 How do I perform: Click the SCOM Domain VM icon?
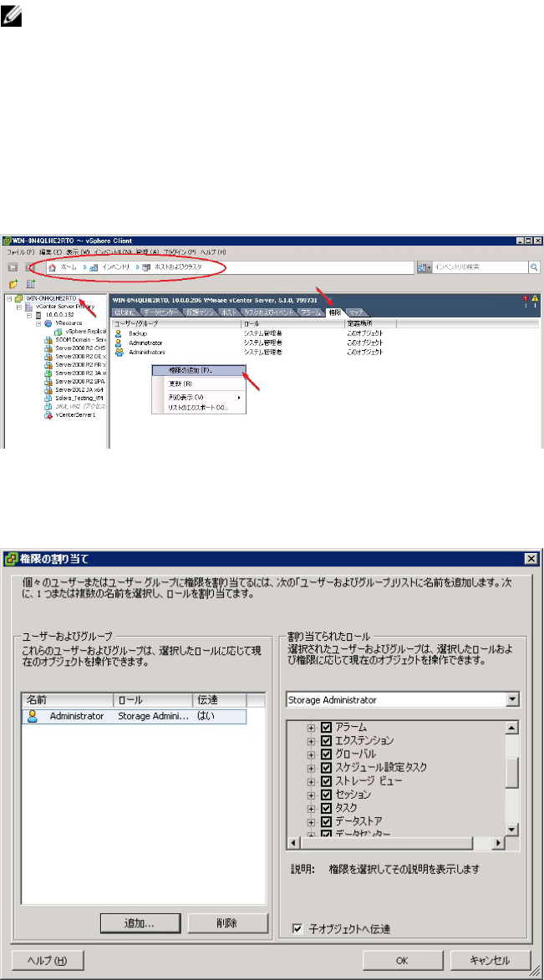pyautogui.click(x=48, y=339)
